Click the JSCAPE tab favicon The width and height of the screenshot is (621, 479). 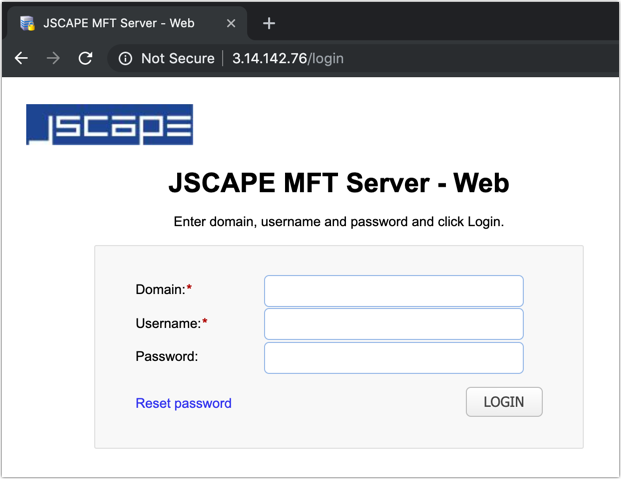(27, 23)
